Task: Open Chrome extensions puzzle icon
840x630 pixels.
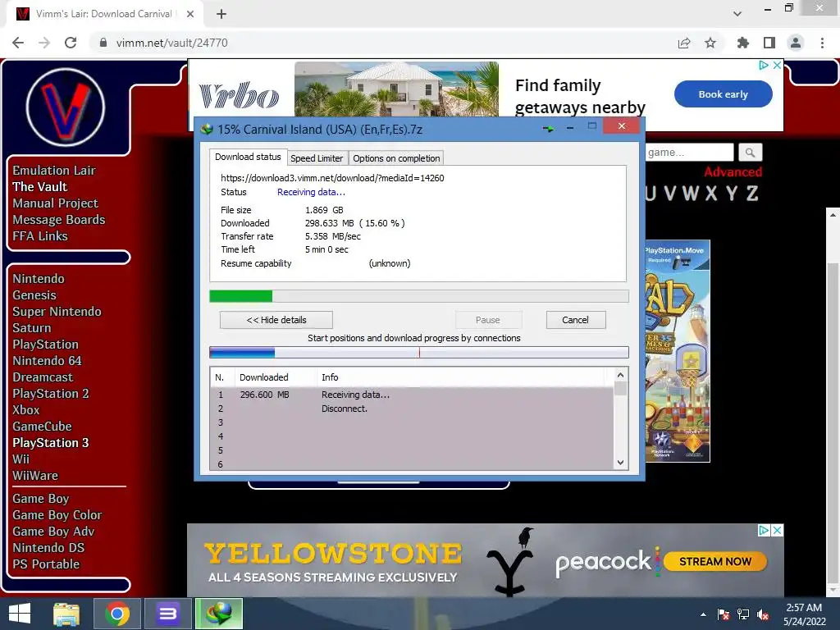Action: [x=743, y=43]
